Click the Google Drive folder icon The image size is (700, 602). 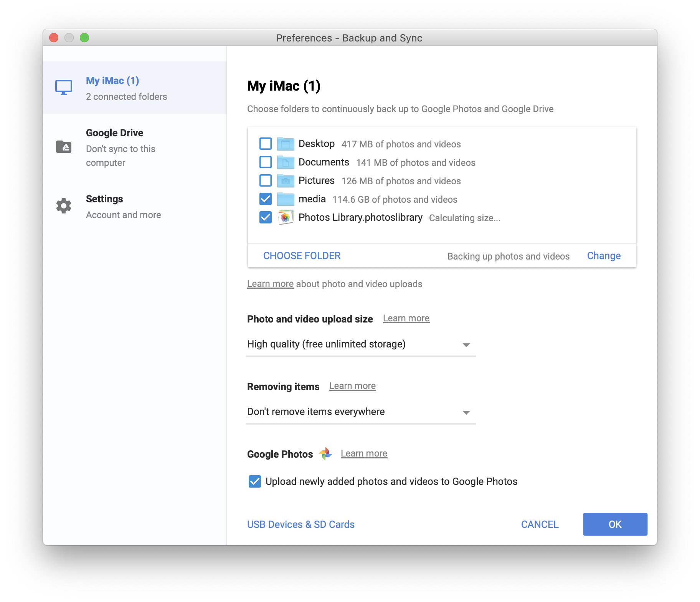(x=64, y=147)
